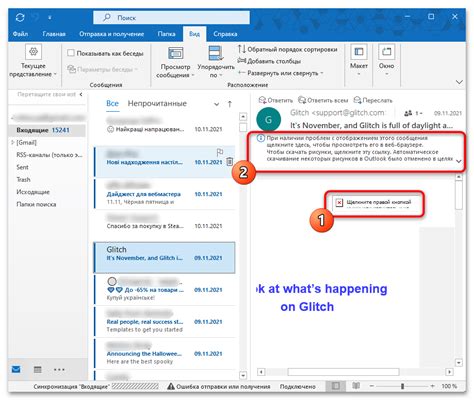Click the Undo arrow in quick access toolbar
The height and width of the screenshot is (400, 474).
coord(36,17)
